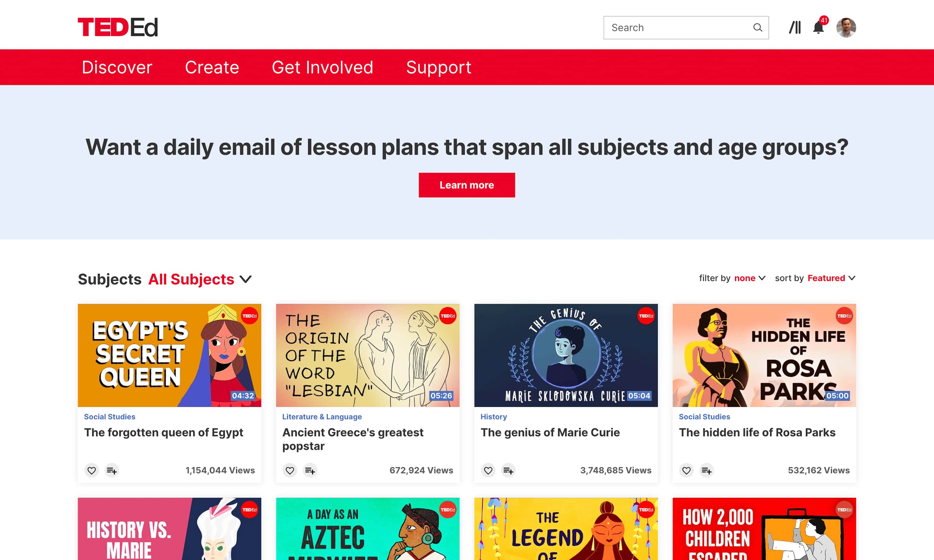Toggle heart on The genius of Marie Curie
Image resolution: width=934 pixels, height=560 pixels.
488,471
